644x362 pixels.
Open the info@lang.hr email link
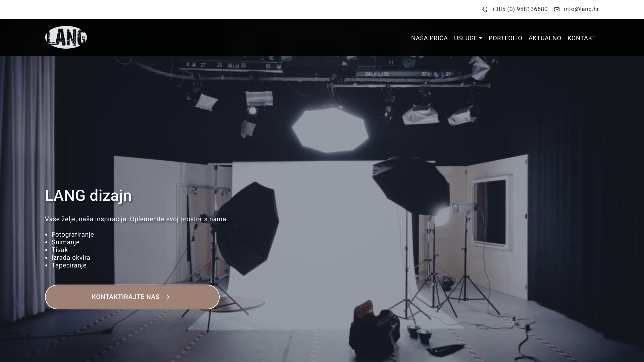click(x=581, y=9)
